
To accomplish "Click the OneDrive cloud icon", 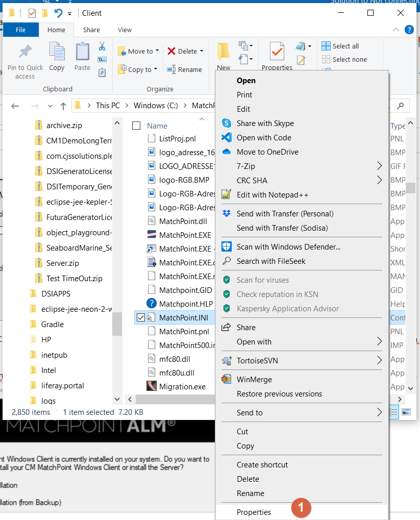I will tap(227, 152).
